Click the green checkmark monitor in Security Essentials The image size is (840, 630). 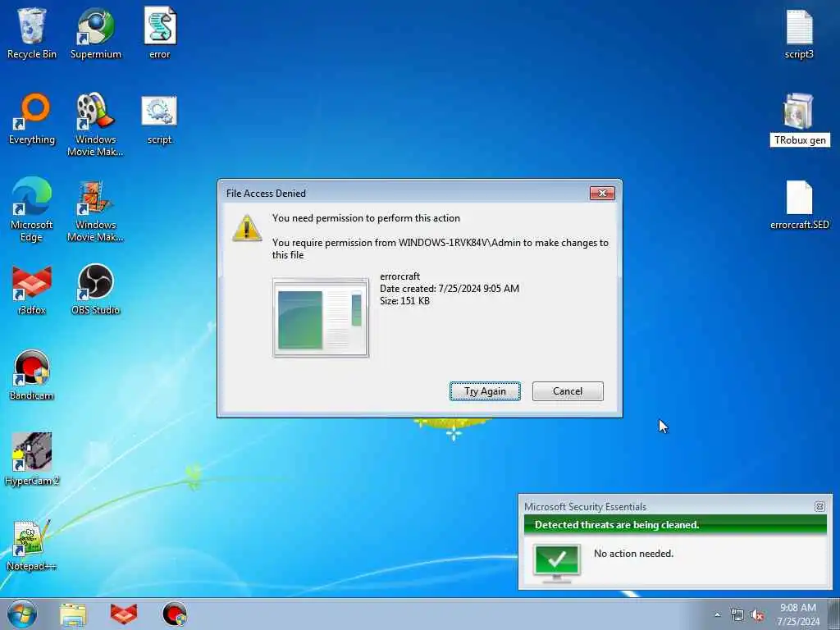pyautogui.click(x=557, y=563)
